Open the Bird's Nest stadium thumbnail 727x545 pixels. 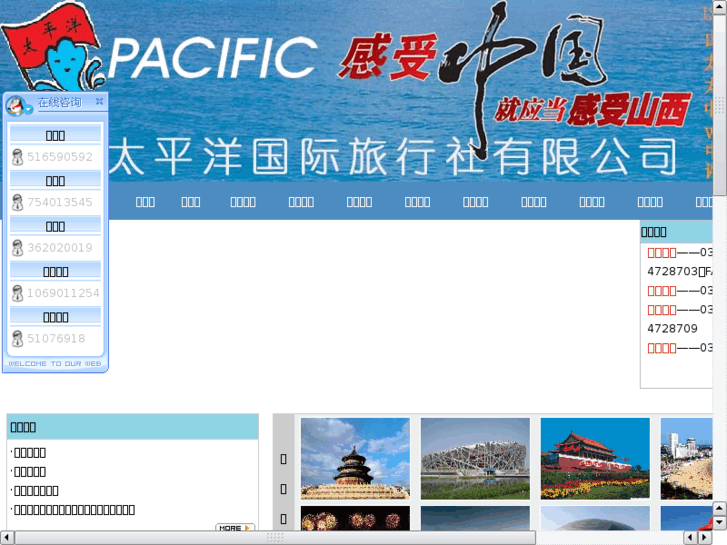coord(475,459)
